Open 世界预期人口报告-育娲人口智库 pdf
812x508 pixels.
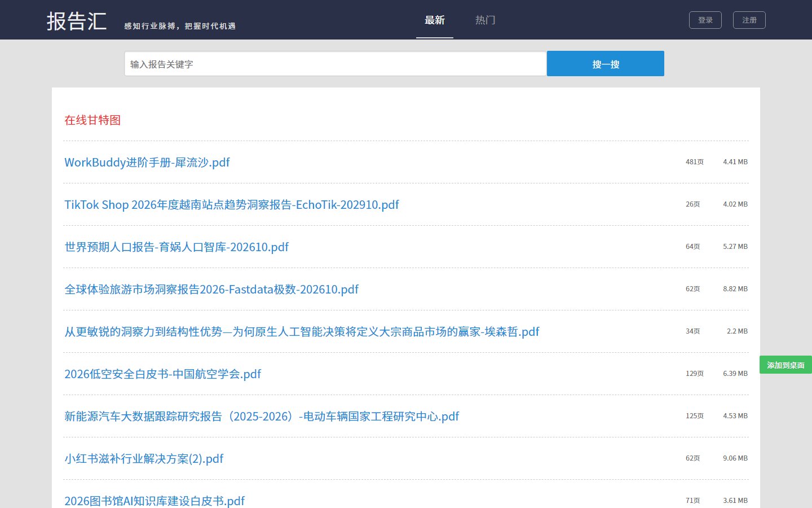[176, 247]
